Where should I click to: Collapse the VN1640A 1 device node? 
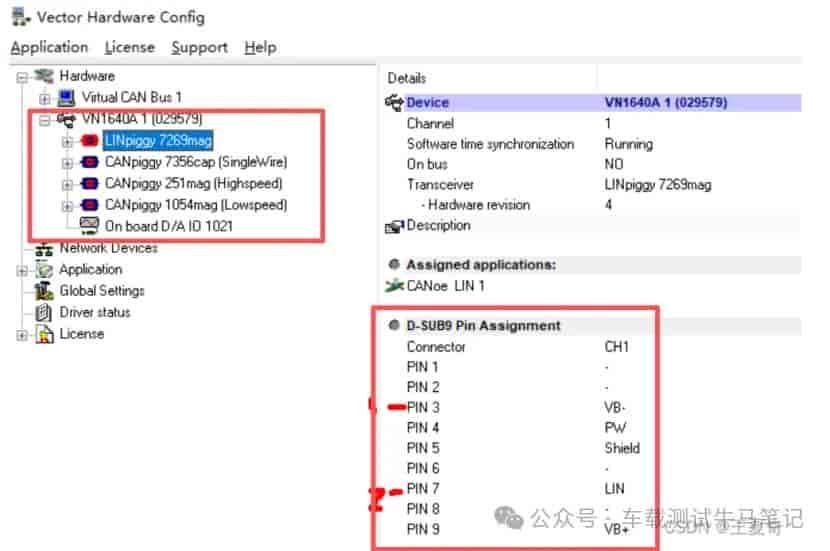(x=44, y=120)
